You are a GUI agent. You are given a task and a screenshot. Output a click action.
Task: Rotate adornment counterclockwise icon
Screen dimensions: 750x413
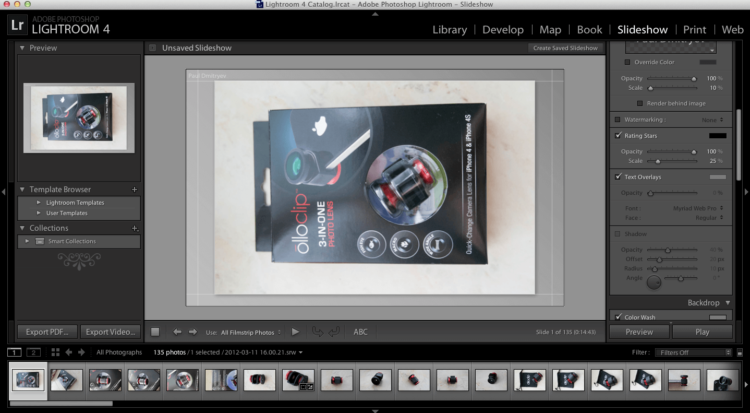point(317,331)
